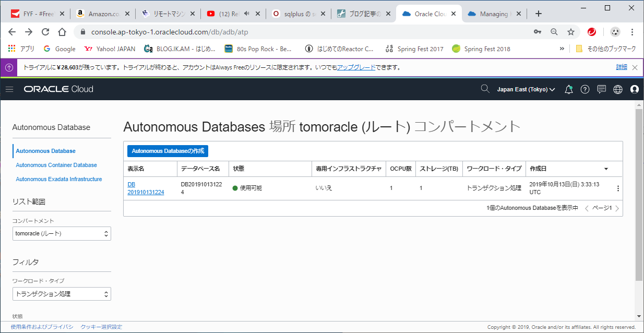Show hidden bookmarks with the » chevron
644x333 pixels.
coord(562,49)
